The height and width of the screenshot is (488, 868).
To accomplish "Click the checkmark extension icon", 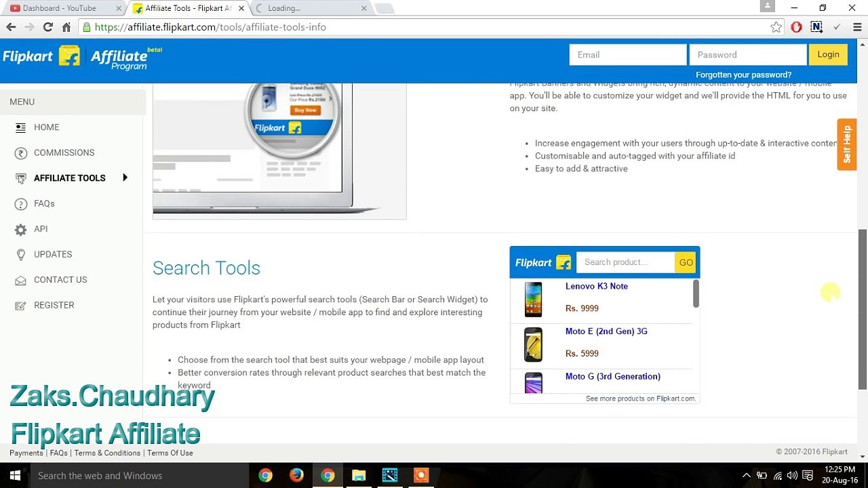I will point(837,27).
